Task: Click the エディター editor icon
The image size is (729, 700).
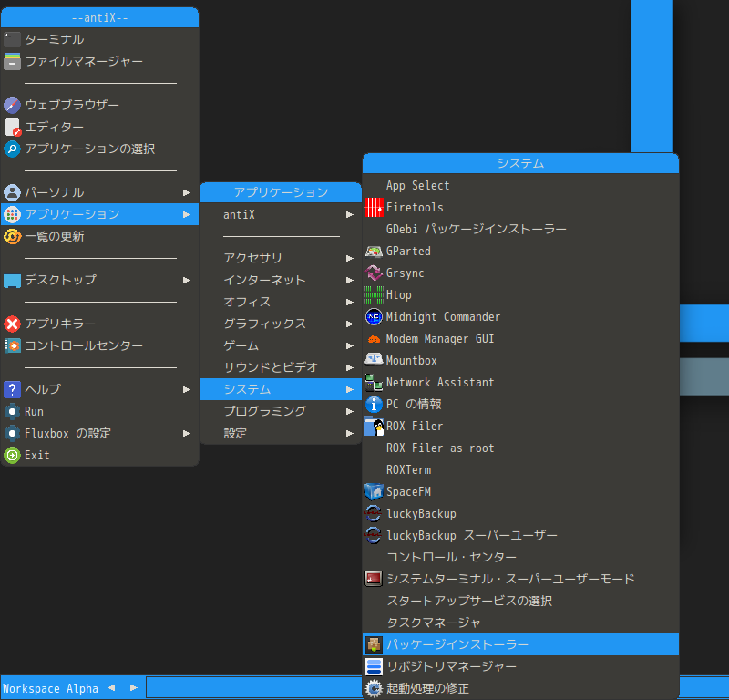Action: point(12,127)
